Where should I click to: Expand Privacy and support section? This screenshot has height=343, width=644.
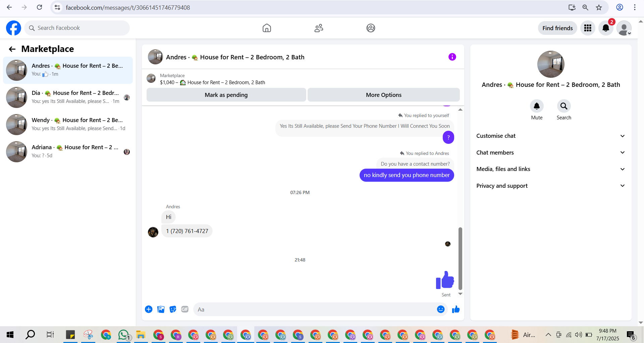pos(551,186)
